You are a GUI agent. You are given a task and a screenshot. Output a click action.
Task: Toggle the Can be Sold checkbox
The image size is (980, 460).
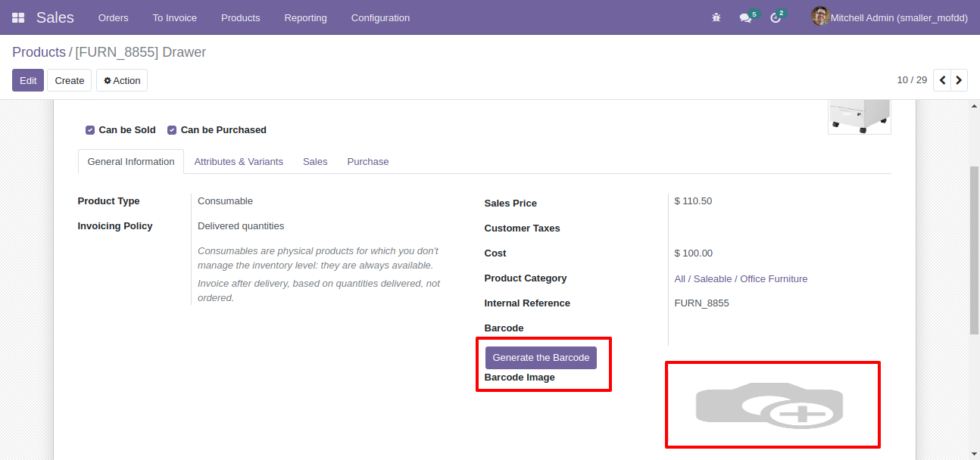pyautogui.click(x=90, y=130)
